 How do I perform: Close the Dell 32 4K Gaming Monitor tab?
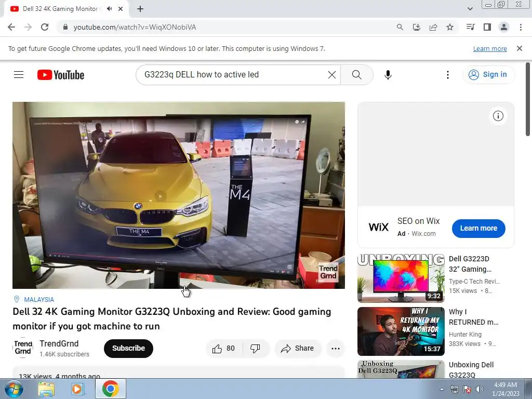click(121, 9)
